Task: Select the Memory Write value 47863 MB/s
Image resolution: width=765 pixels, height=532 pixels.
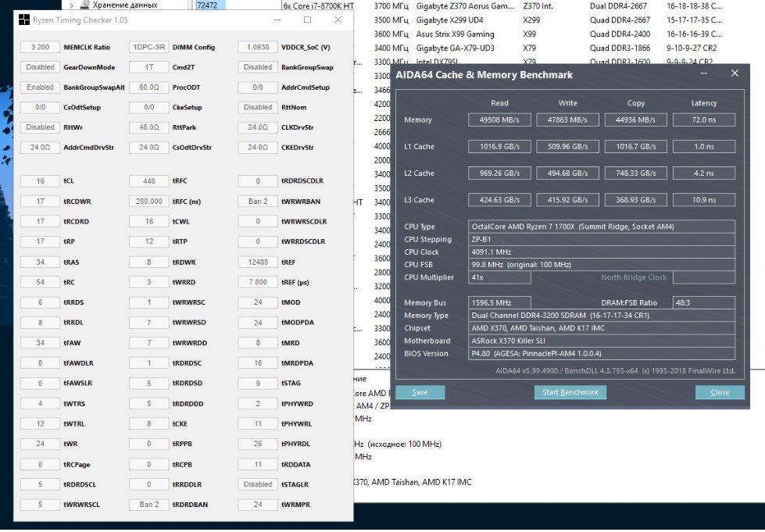Action: 567,120
